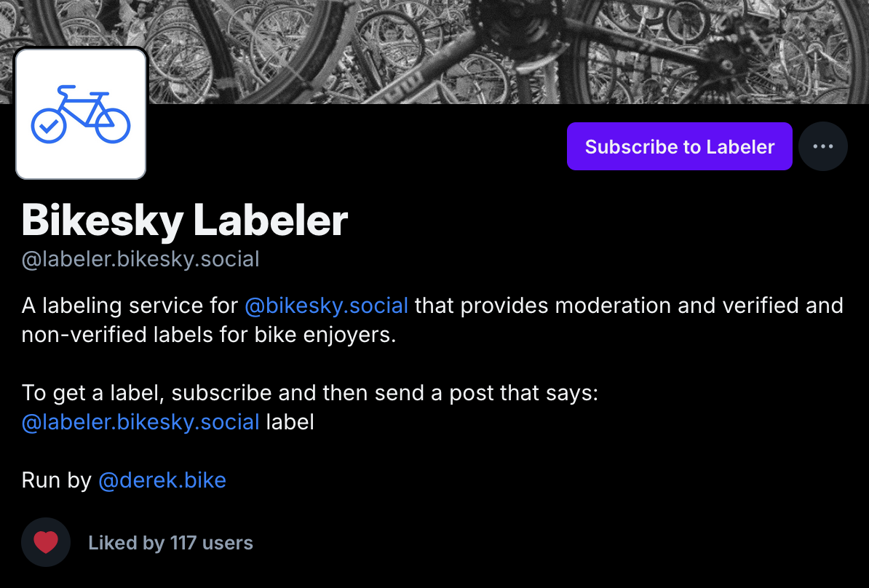Click the bio text describing moderation labels
This screenshot has height=588, width=869.
point(433,320)
